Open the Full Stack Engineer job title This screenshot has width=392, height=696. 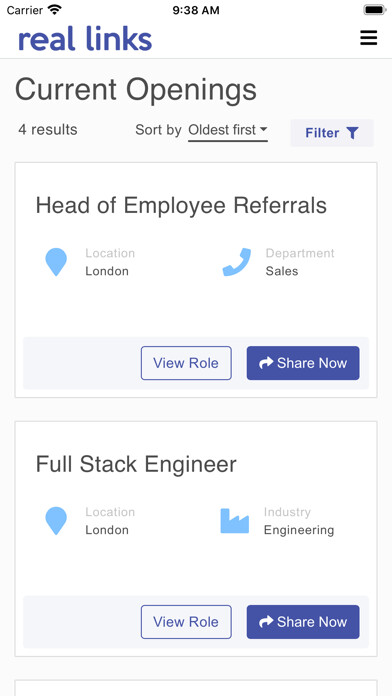[136, 465]
